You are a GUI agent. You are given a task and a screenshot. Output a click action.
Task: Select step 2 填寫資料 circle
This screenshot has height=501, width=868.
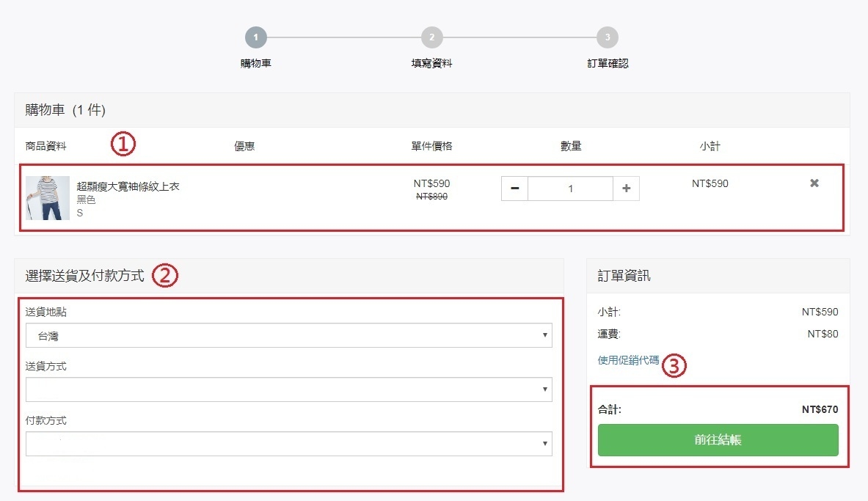pyautogui.click(x=431, y=37)
